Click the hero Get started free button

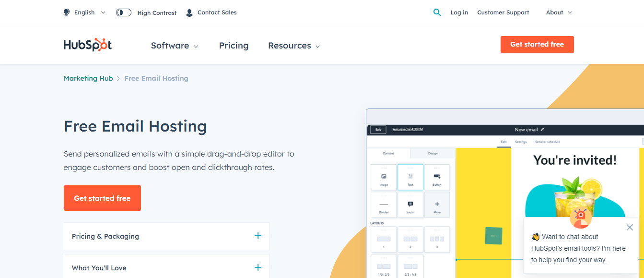point(102,198)
